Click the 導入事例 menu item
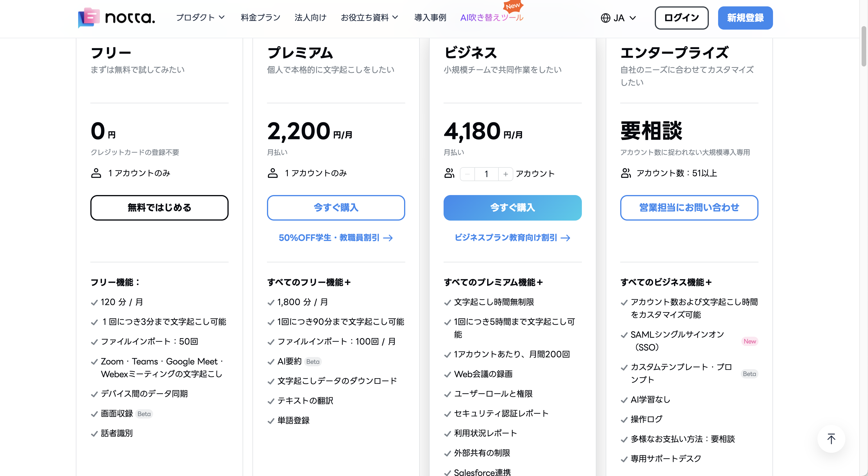The height and width of the screenshot is (476, 868). coord(430,17)
